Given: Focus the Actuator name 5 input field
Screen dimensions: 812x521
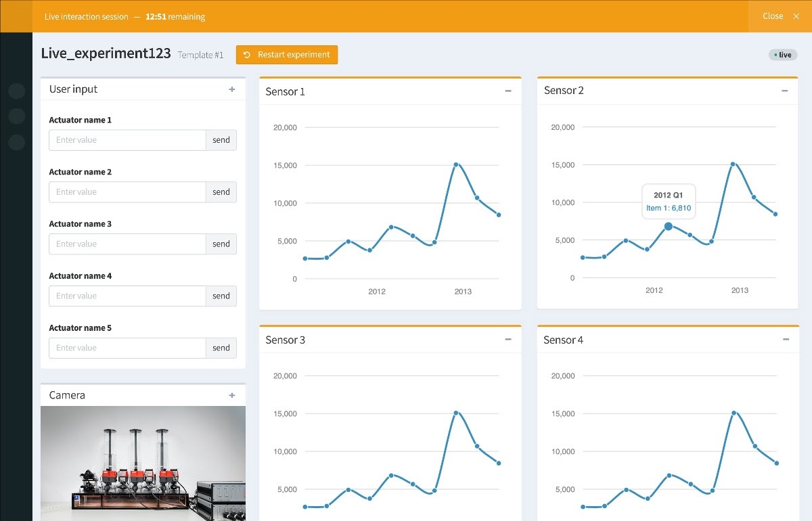Looking at the screenshot, I should coord(127,348).
